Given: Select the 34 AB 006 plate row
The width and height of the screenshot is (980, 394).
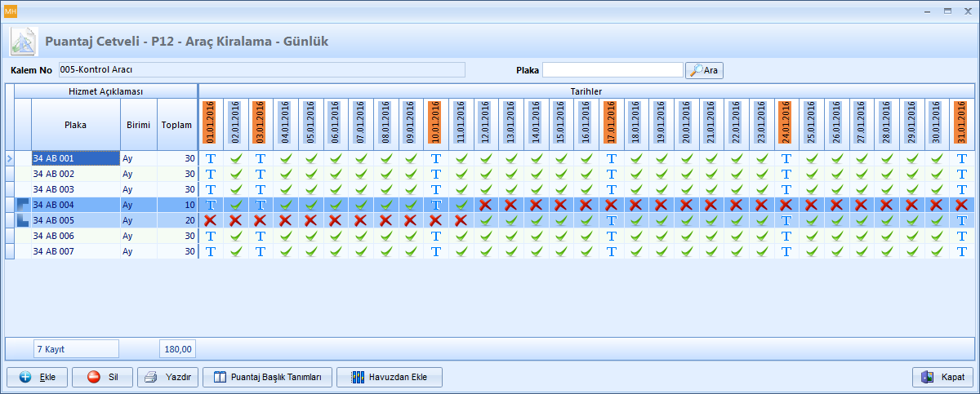Looking at the screenshot, I should [x=75, y=236].
